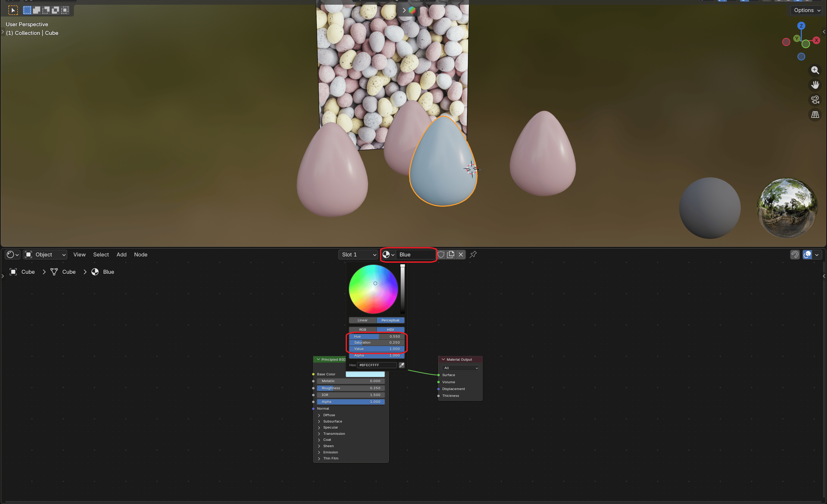
Task: Collapse the Material Output node
Action: 443,359
